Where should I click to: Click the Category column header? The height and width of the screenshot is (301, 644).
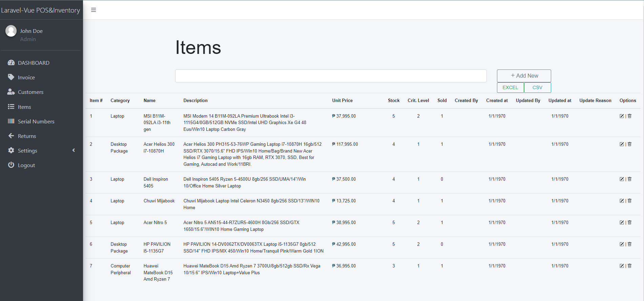click(120, 100)
